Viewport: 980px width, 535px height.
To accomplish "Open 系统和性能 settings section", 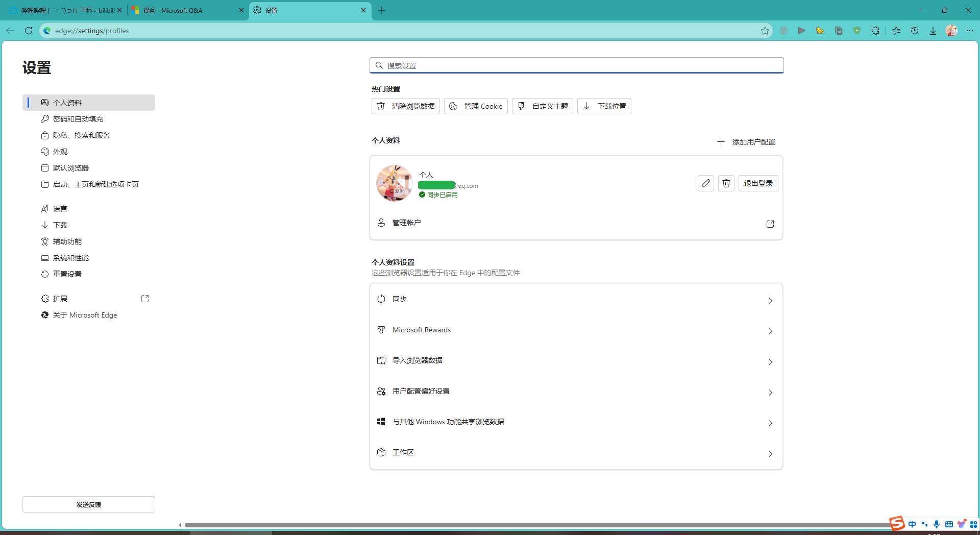I will tap(89, 258).
